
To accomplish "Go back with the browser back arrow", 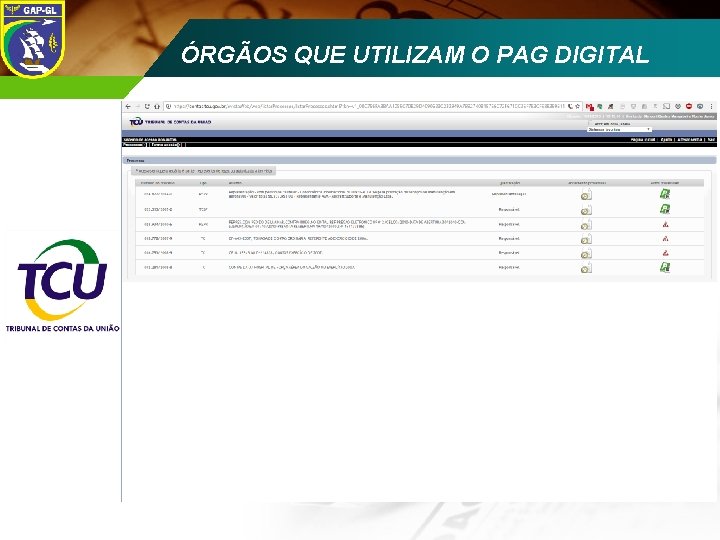I will coord(128,107).
